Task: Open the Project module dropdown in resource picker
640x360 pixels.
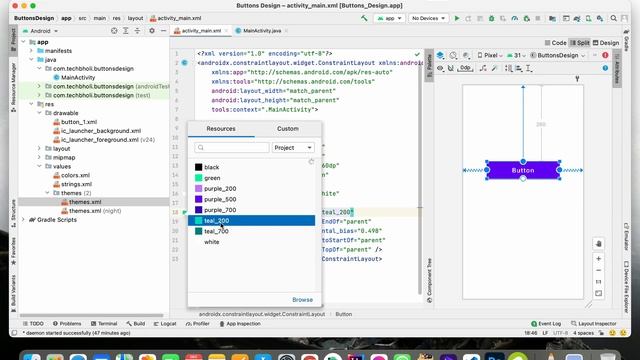Action: coord(293,148)
